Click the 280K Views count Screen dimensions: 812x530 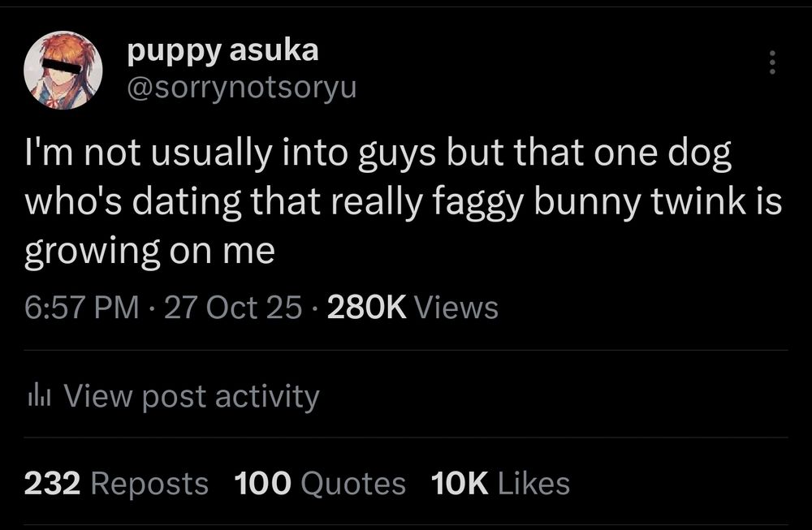[x=365, y=308]
